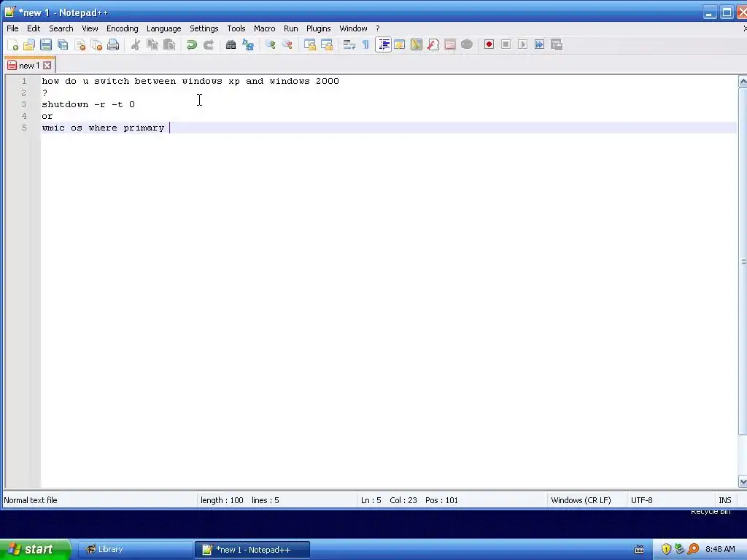Toggle the file monitoring eye icon
The image size is (747, 560).
tap(467, 44)
